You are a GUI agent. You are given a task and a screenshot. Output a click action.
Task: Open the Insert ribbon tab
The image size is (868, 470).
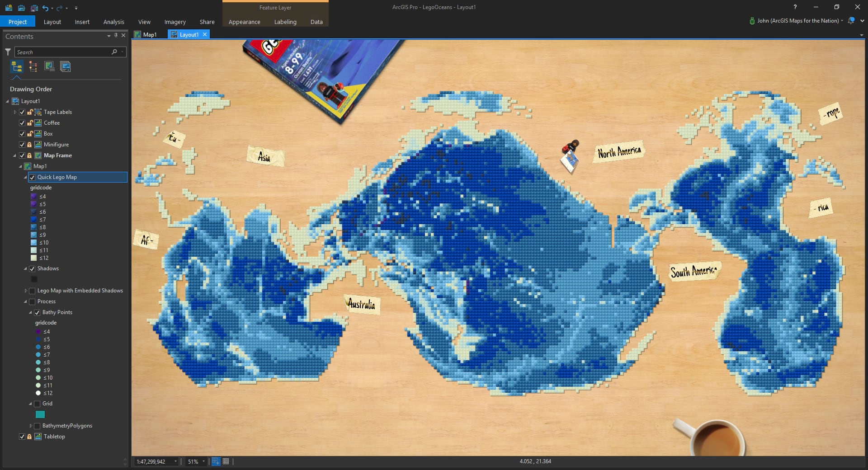(x=82, y=22)
